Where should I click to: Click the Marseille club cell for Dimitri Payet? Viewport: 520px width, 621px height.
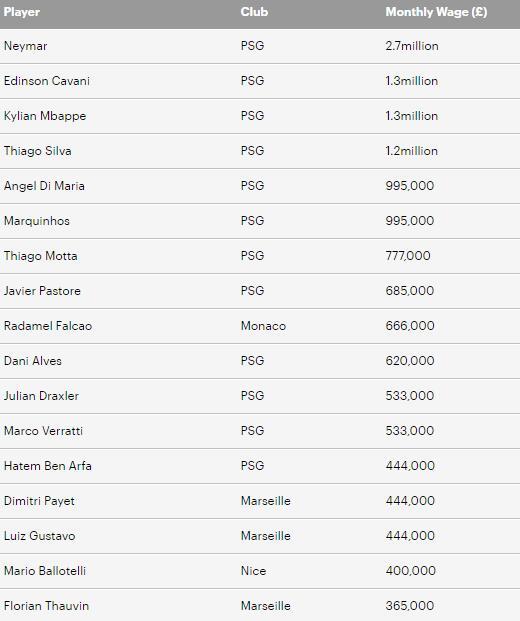266,501
